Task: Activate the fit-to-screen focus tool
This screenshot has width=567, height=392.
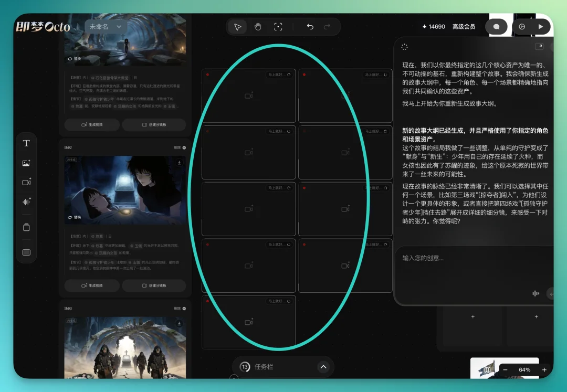Action: [x=278, y=26]
